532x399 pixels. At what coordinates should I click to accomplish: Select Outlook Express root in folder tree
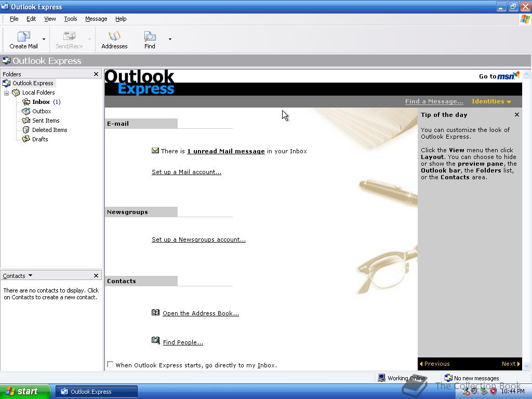click(x=33, y=83)
